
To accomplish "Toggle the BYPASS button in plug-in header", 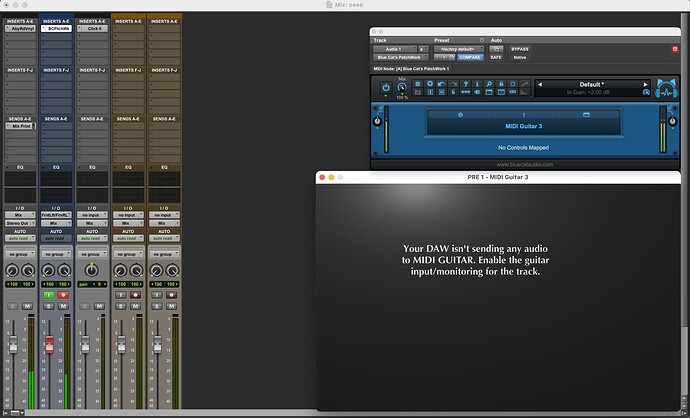I will 520,49.
